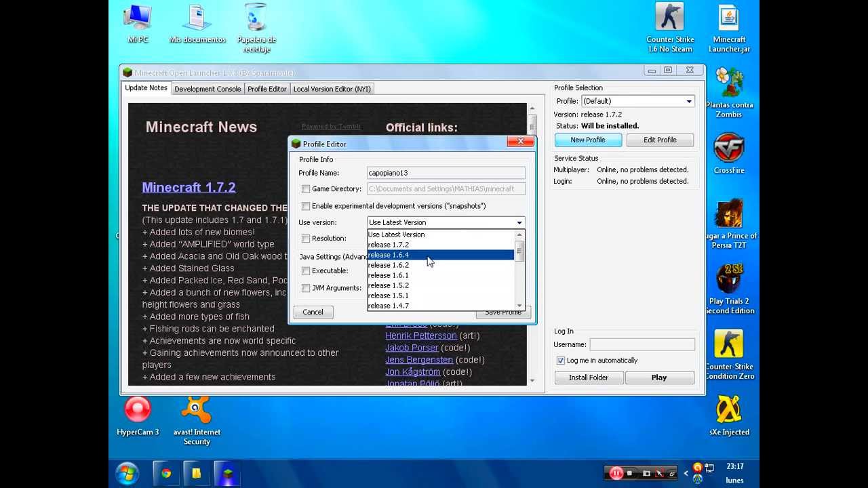Switch to the Profile Editor tab
Screen dimensions: 868x488
pos(267,89)
